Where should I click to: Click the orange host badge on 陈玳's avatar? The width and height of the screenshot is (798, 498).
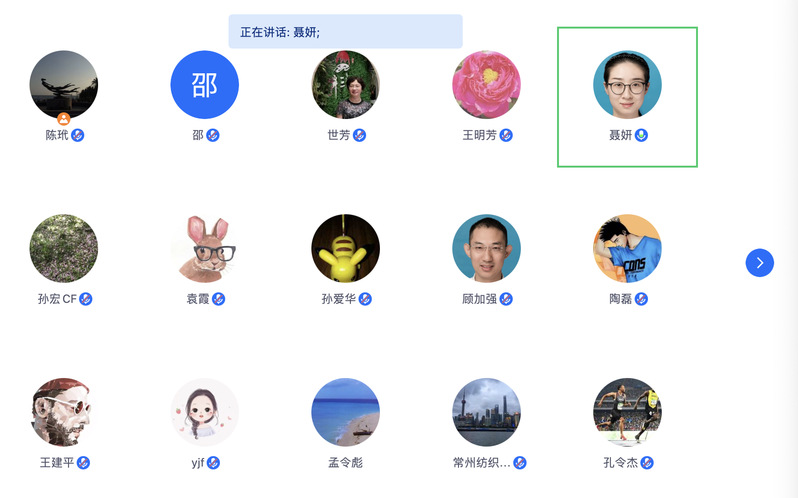coord(64,119)
